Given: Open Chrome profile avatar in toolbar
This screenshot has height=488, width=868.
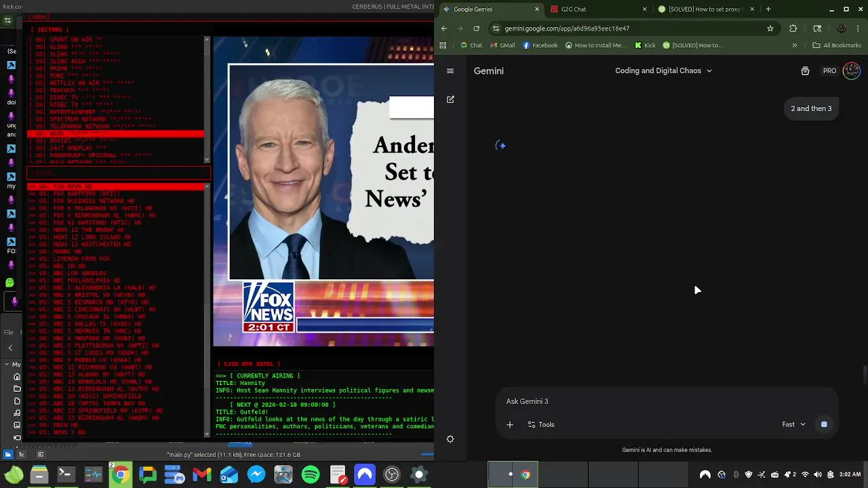Looking at the screenshot, I should click(842, 28).
